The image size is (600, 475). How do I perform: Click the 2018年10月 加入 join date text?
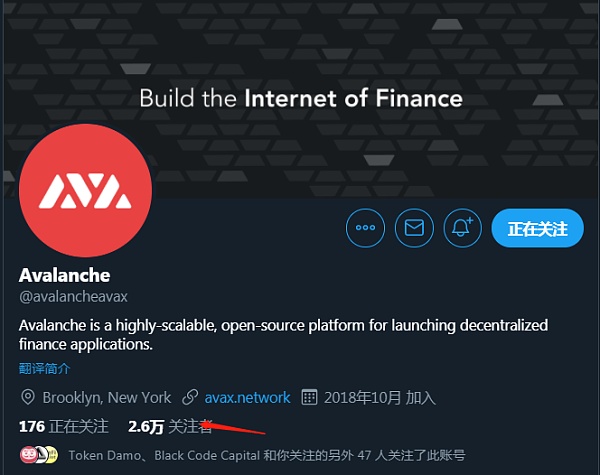(x=380, y=398)
